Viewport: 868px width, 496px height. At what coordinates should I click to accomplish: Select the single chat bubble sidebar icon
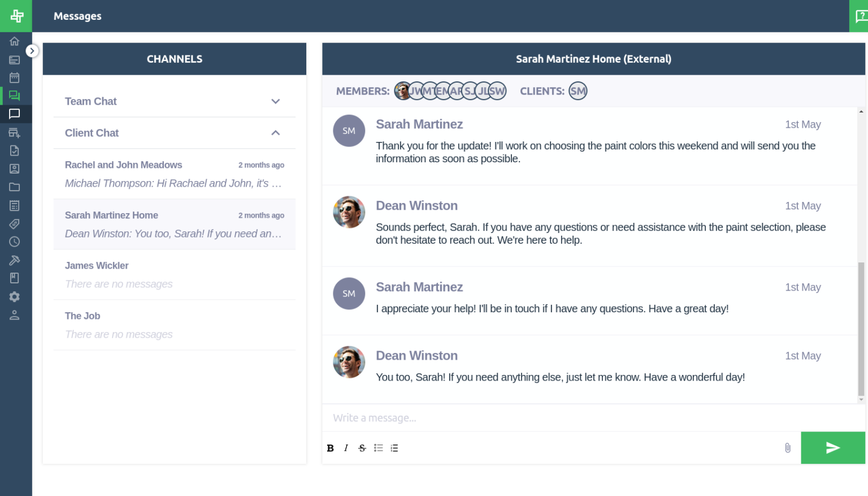(15, 114)
